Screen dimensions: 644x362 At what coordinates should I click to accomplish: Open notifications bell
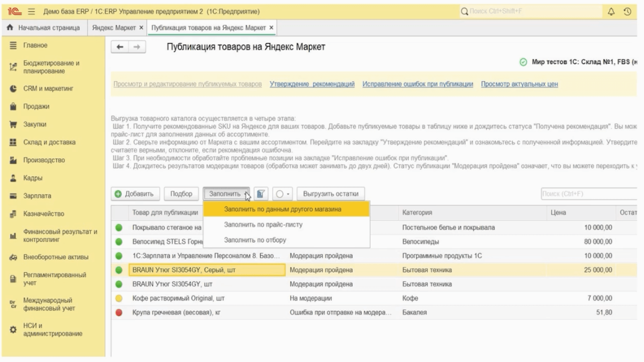(x=611, y=12)
